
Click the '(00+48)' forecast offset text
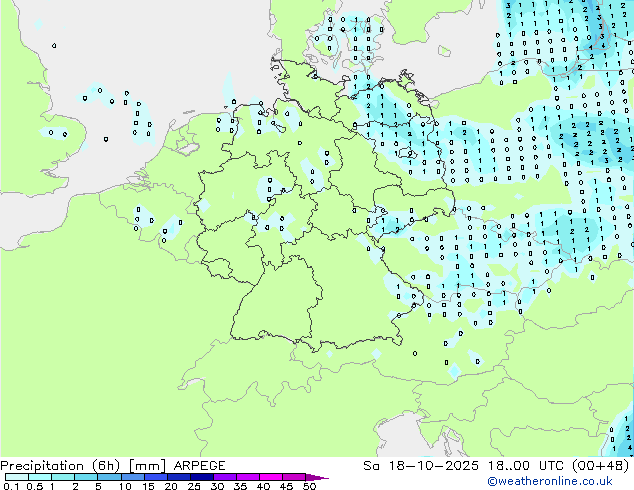600,466
